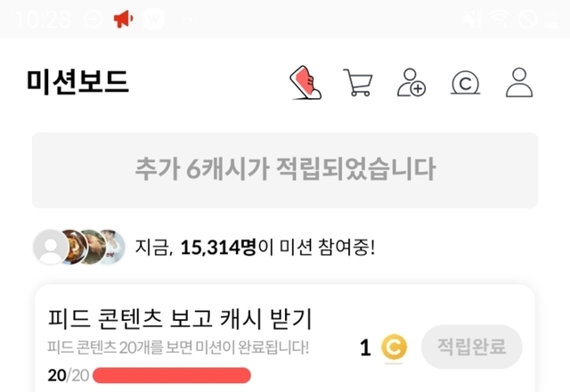570x392 pixels.
Task: Tap the gray default avatar thumbnail
Action: 51,247
